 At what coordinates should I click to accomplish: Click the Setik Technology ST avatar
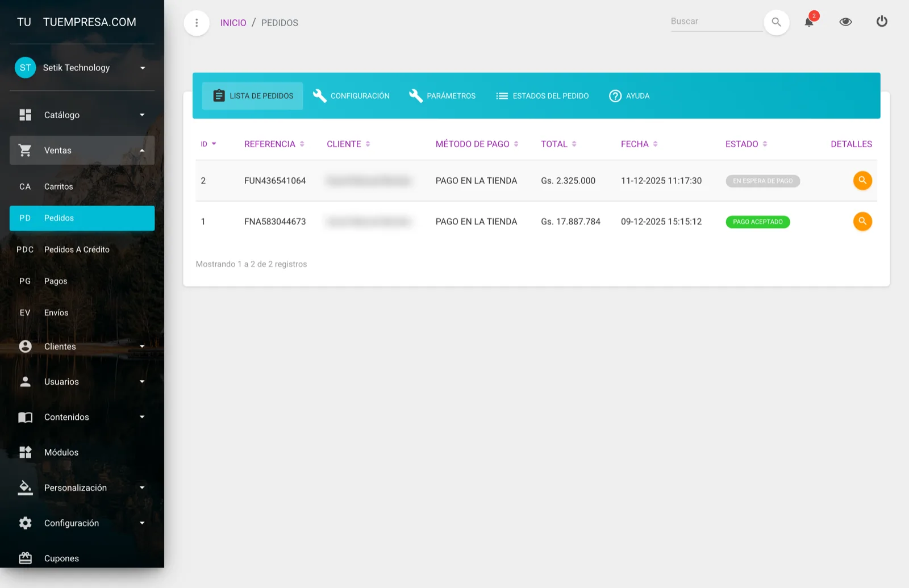pyautogui.click(x=25, y=68)
